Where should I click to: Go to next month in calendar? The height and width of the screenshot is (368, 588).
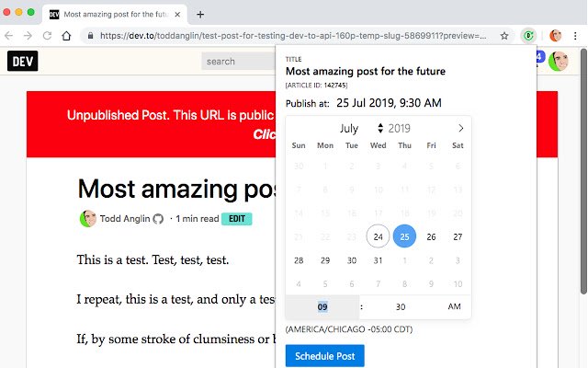pos(461,128)
